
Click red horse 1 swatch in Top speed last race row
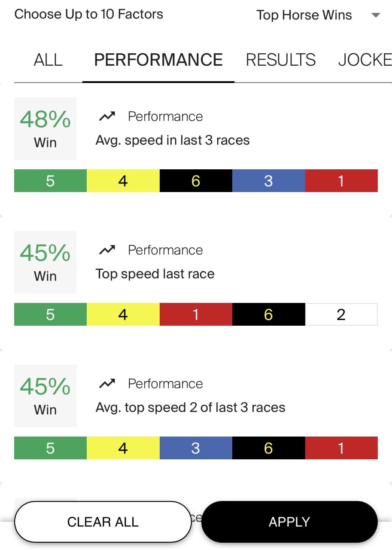click(196, 315)
